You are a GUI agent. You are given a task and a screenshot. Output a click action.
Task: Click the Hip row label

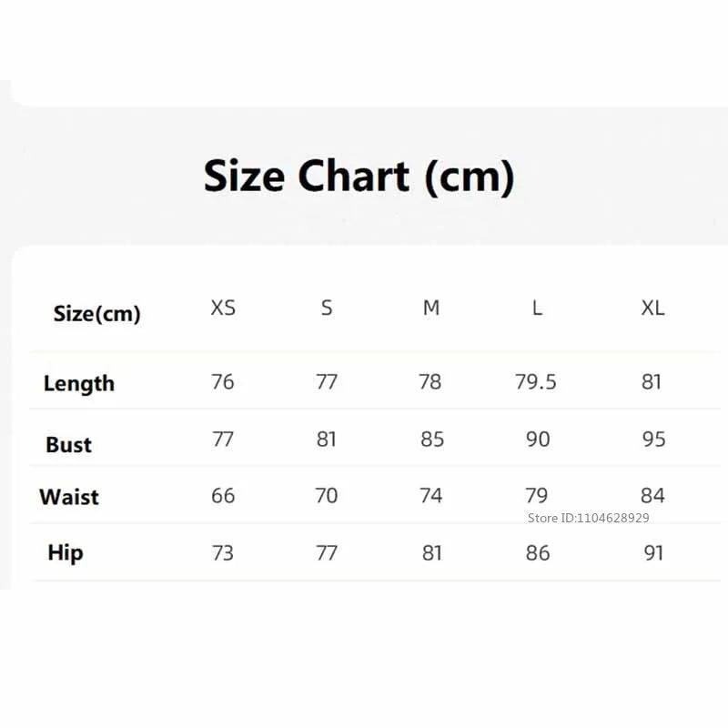pos(66,553)
